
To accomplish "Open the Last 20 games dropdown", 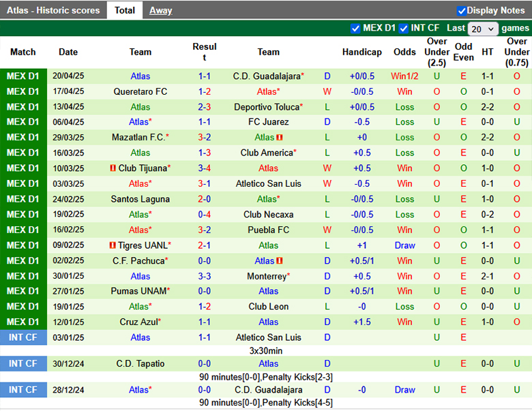I will 482,29.
